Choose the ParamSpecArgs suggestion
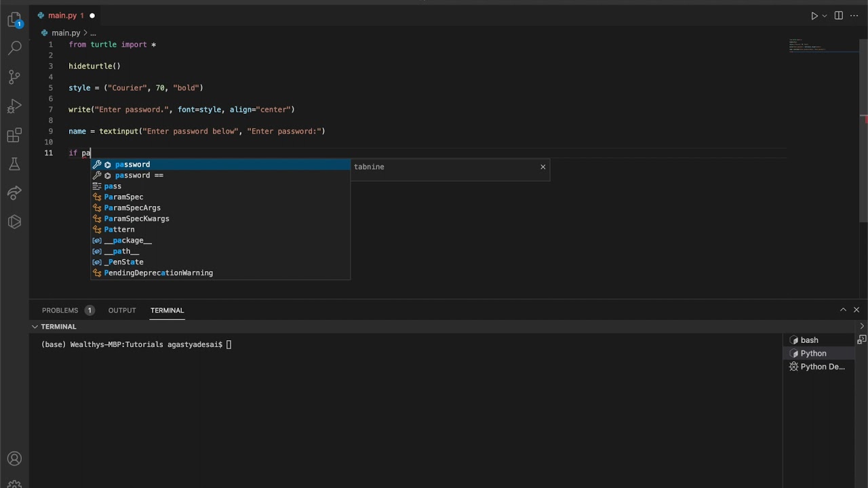 (x=220, y=207)
